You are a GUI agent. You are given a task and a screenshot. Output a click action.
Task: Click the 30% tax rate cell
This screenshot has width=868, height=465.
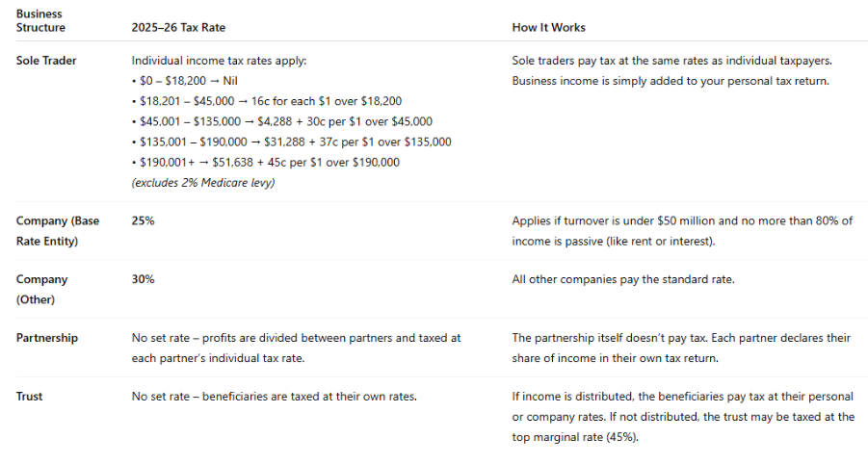tap(143, 279)
